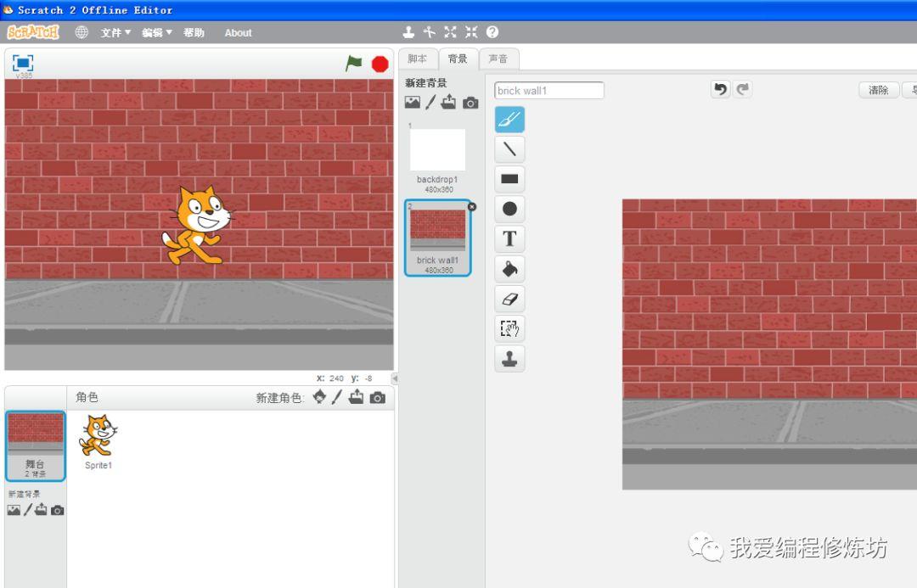917x588 pixels.
Task: Select the 舞台 stage thumbnail
Action: (36, 446)
